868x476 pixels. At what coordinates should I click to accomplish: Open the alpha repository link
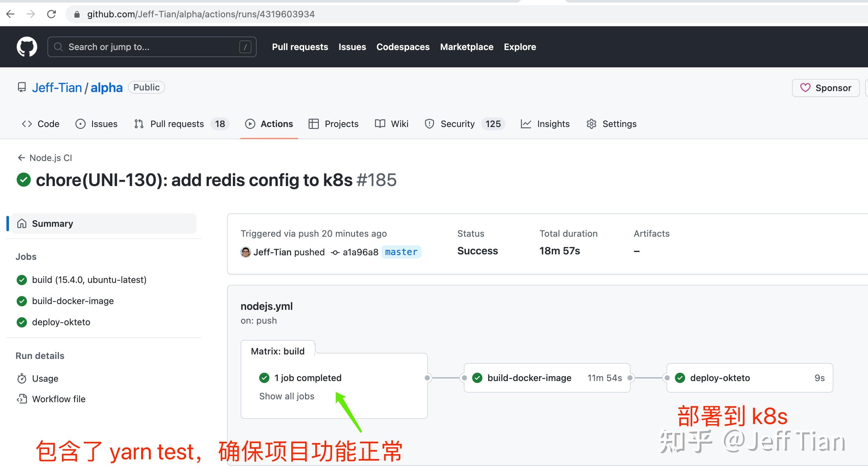[106, 88]
